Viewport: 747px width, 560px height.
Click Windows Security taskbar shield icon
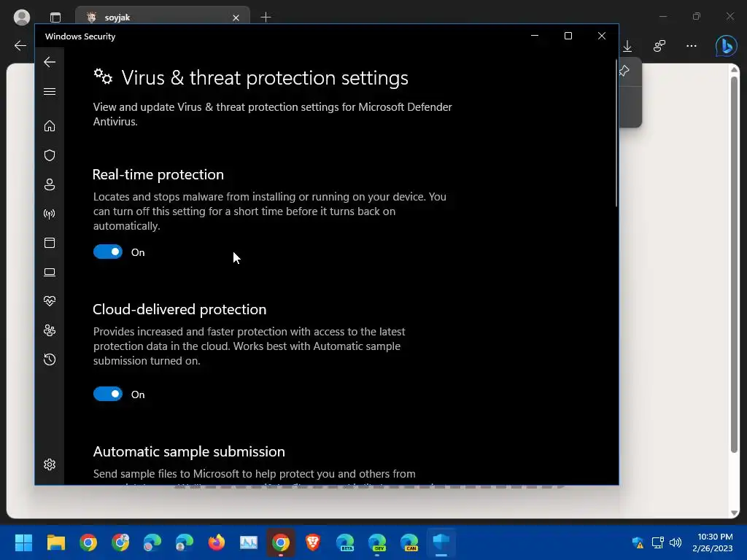coord(441,542)
